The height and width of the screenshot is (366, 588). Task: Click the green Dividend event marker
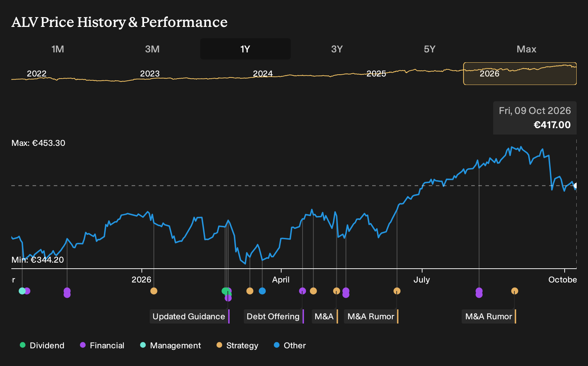[225, 291]
